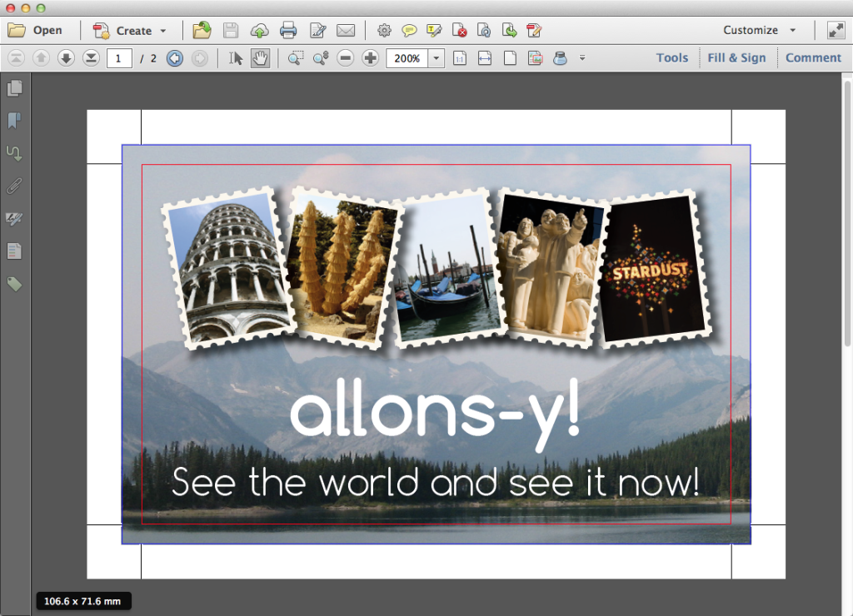The width and height of the screenshot is (853, 616).
Task: Send file by email envelope icon
Action: pyautogui.click(x=346, y=31)
